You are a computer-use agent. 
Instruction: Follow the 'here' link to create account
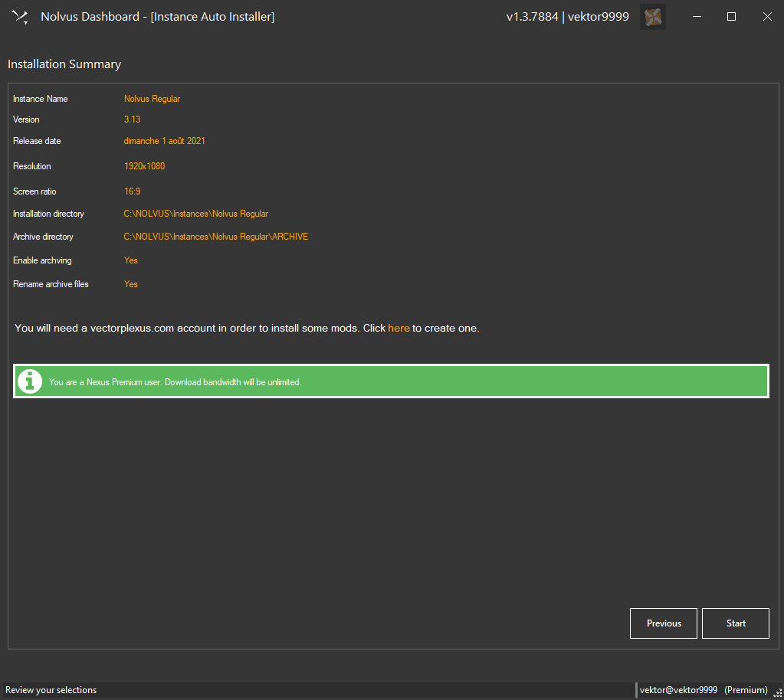pyautogui.click(x=399, y=329)
